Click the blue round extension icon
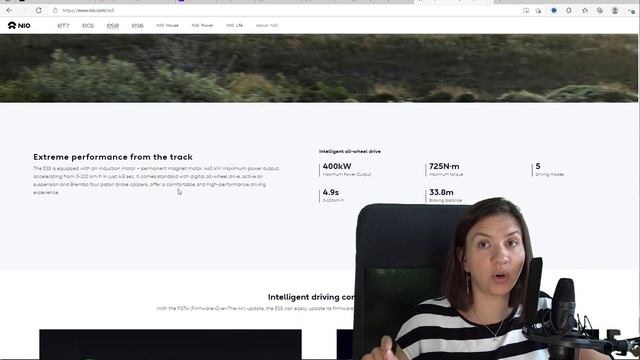 pos(554,11)
